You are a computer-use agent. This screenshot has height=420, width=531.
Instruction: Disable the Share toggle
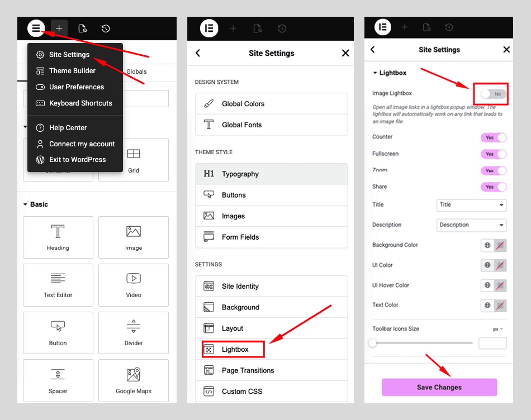(x=494, y=187)
